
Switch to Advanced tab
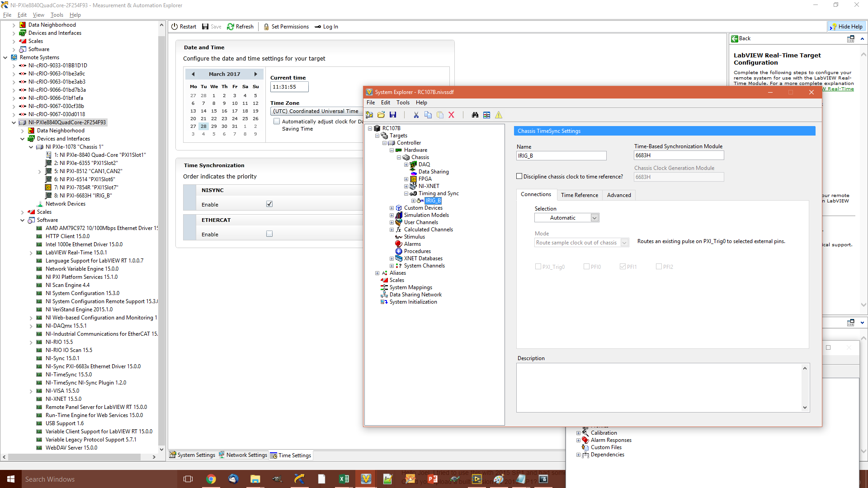[x=619, y=195]
